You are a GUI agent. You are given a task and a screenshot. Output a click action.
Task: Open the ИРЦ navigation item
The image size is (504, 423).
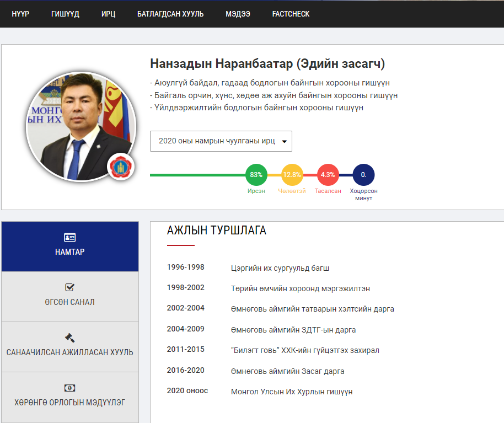tap(108, 14)
